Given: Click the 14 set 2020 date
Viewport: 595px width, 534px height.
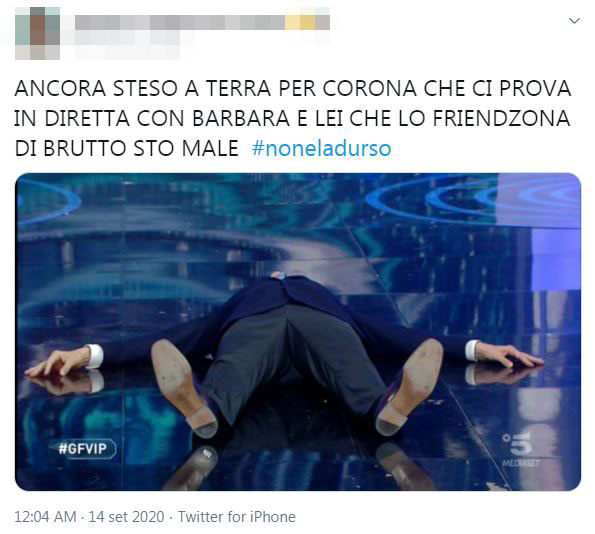Looking at the screenshot, I should tap(126, 517).
